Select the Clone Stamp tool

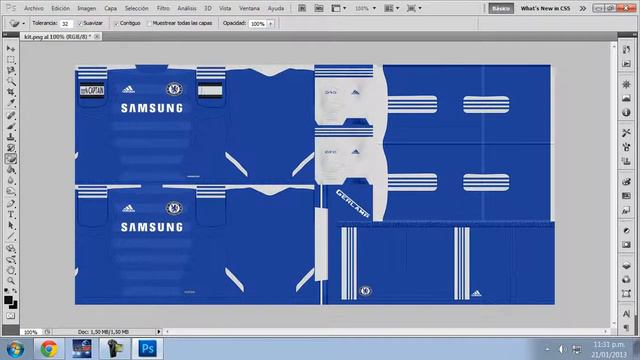pyautogui.click(x=11, y=137)
